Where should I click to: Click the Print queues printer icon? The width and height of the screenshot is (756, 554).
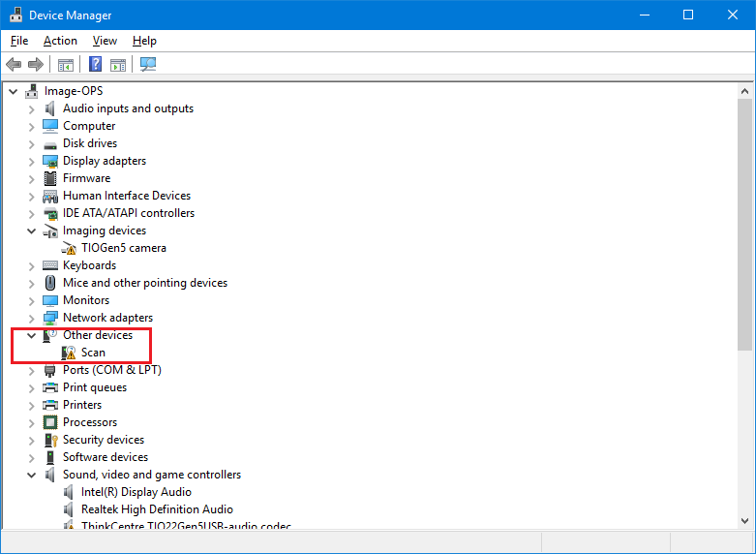pos(50,387)
